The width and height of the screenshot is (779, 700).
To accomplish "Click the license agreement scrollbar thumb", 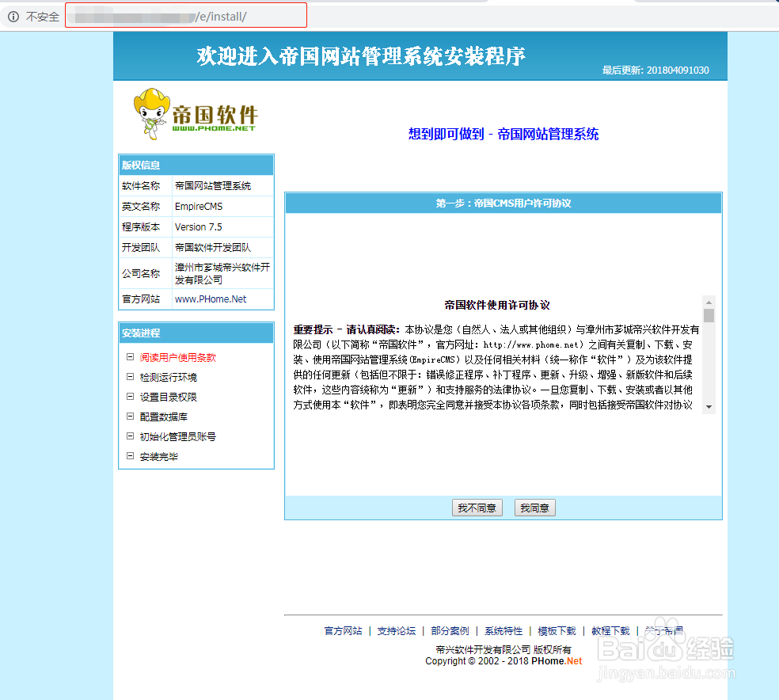I will [709, 315].
